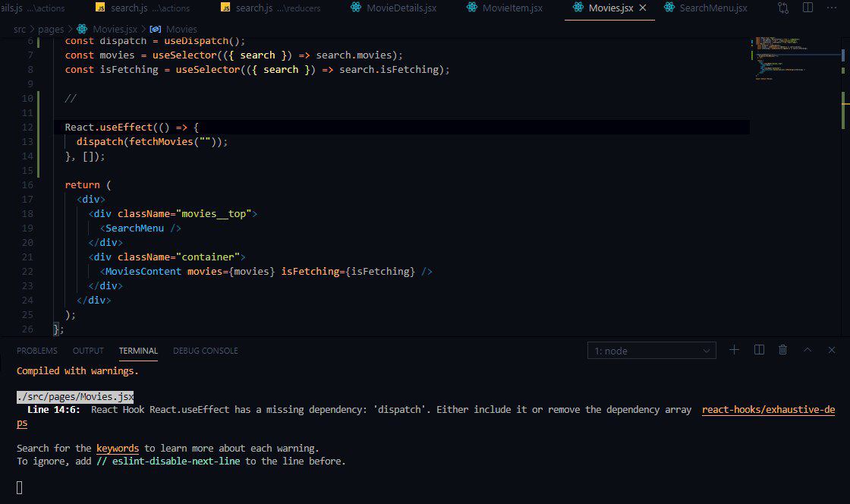Screen dimensions: 850x504
Task: Kill the terminal with trash icon
Action: point(783,350)
